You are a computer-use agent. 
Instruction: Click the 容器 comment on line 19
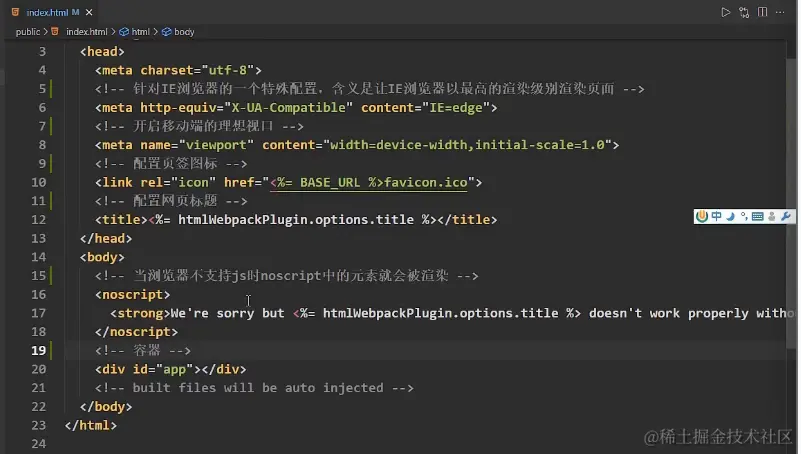[143, 351]
